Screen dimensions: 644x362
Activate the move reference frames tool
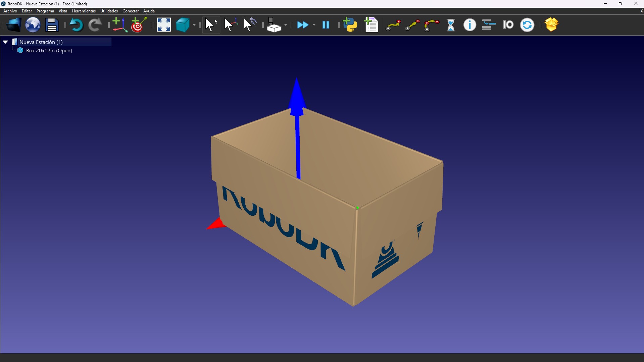231,25
